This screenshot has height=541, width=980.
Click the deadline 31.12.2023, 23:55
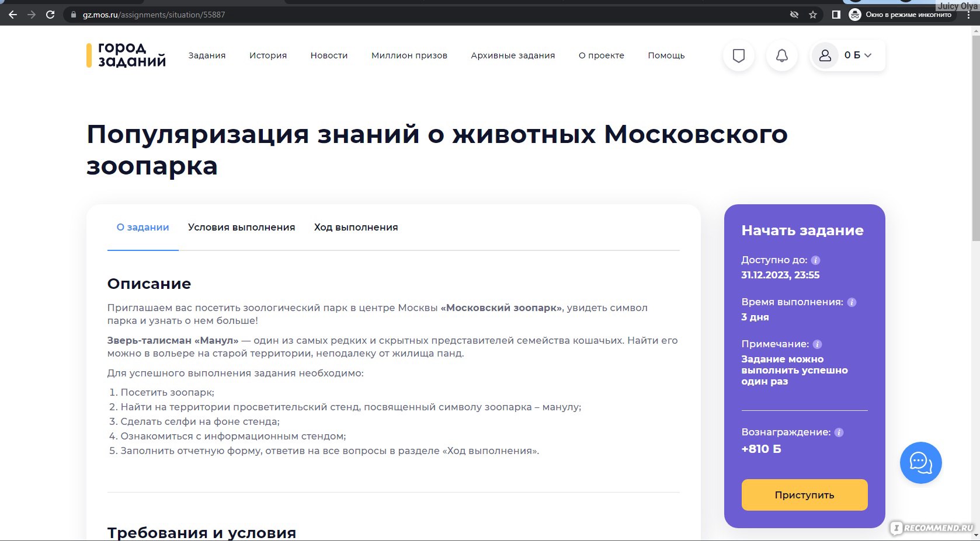coord(780,275)
